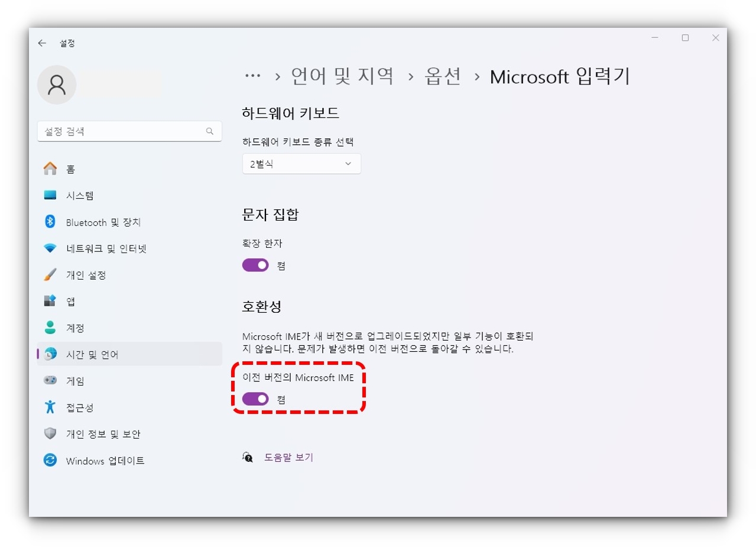Open the 하드웨어 키보드 종류 선택 2벌식 dropdown
This screenshot has height=547, width=756.
coord(301,164)
